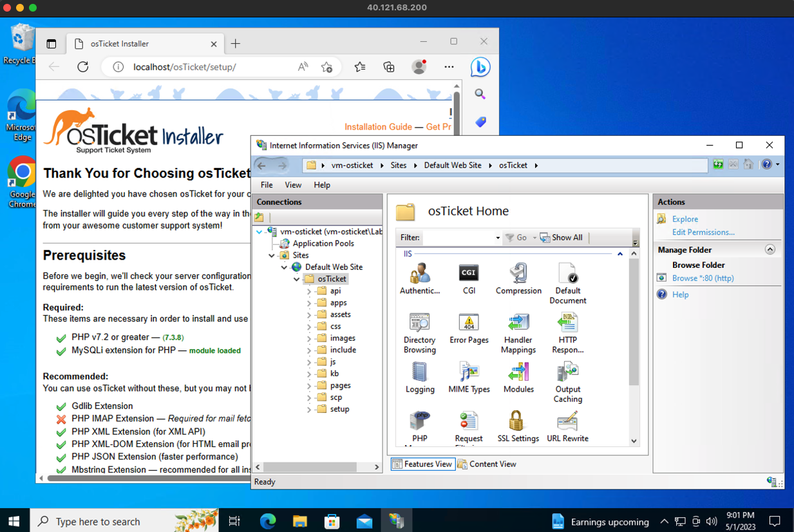794x532 pixels.
Task: Open the Edge profile avatar icon
Action: [x=419, y=67]
